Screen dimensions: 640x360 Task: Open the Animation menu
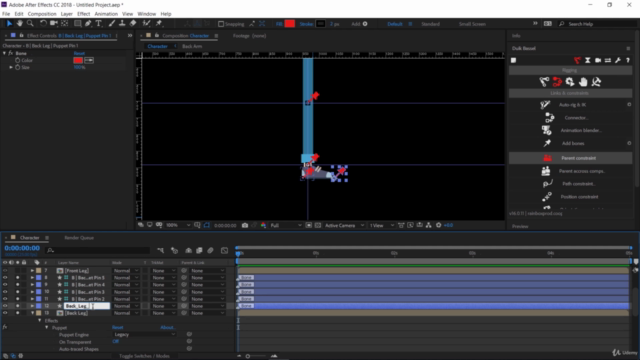tap(106, 14)
